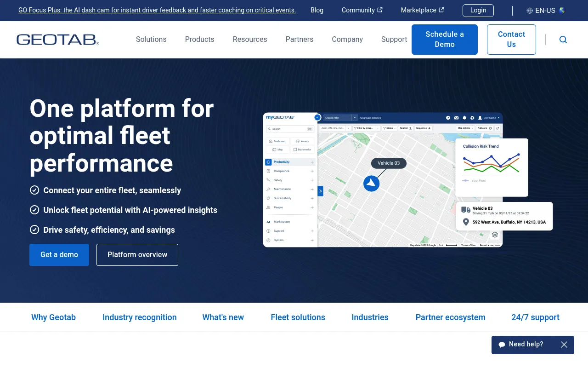The height and width of the screenshot is (368, 588).
Task: Click the System gear icon in preview sidebar
Action: point(268,240)
